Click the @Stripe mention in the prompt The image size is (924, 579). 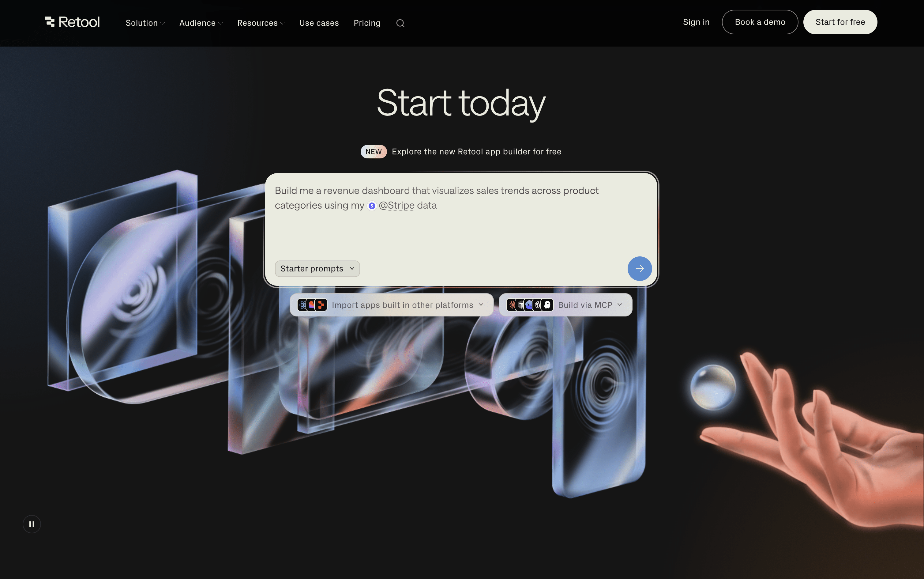(x=396, y=206)
